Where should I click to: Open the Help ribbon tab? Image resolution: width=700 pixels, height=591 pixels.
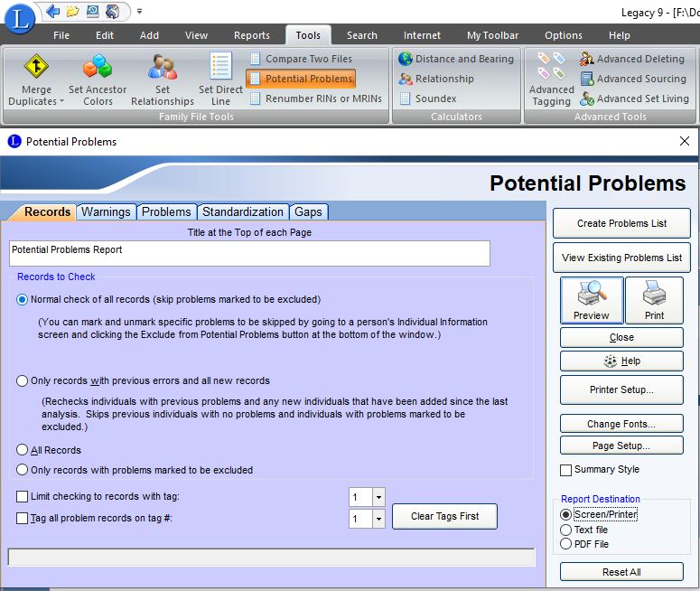pos(620,35)
